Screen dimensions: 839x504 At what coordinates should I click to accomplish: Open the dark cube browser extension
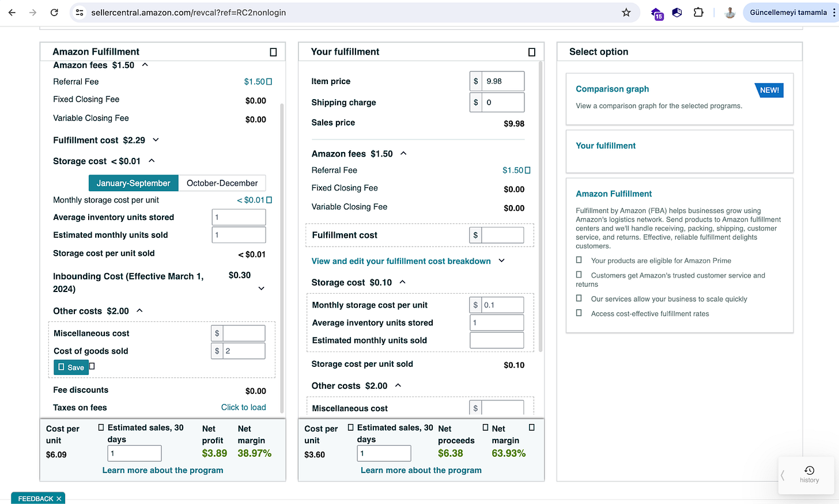pos(677,12)
